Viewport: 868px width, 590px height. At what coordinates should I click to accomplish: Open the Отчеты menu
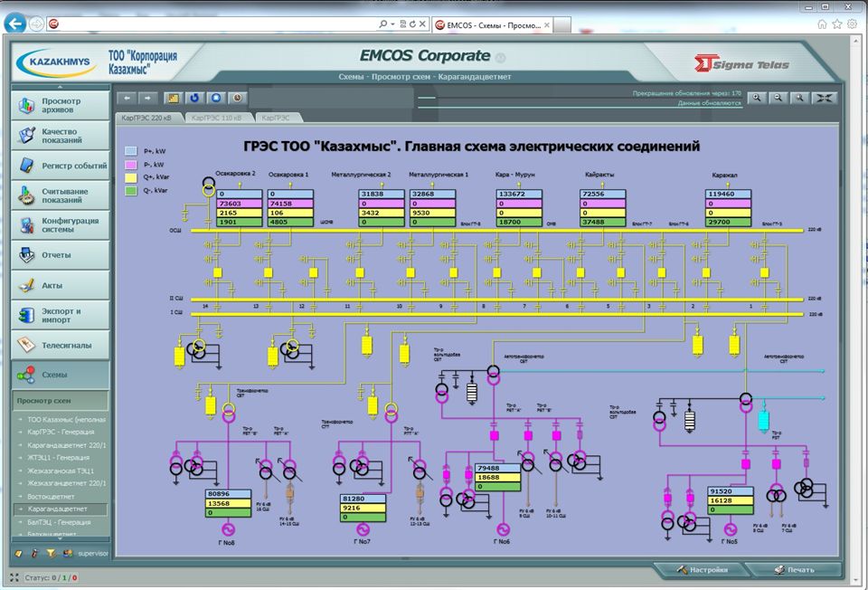coord(61,255)
